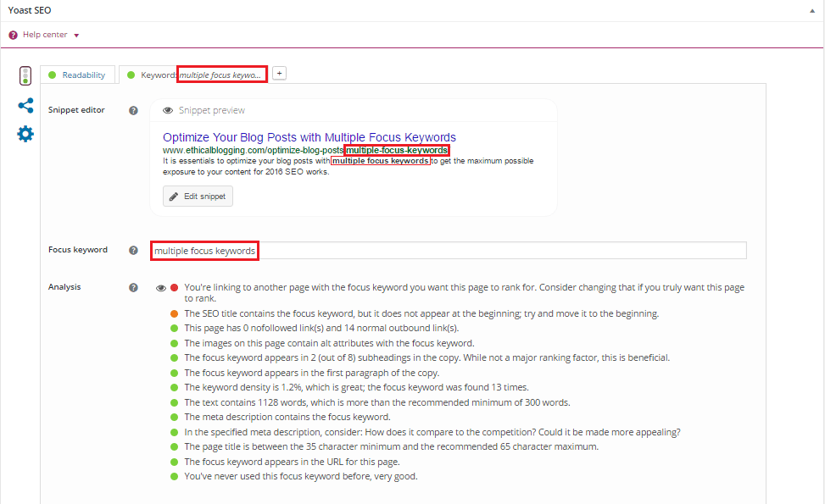Open the Optimize Your Blog Posts title link
825x504 pixels.
pos(311,137)
